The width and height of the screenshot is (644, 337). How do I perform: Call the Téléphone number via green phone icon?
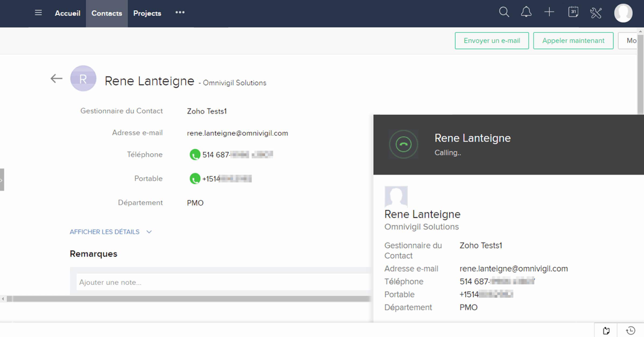195,155
